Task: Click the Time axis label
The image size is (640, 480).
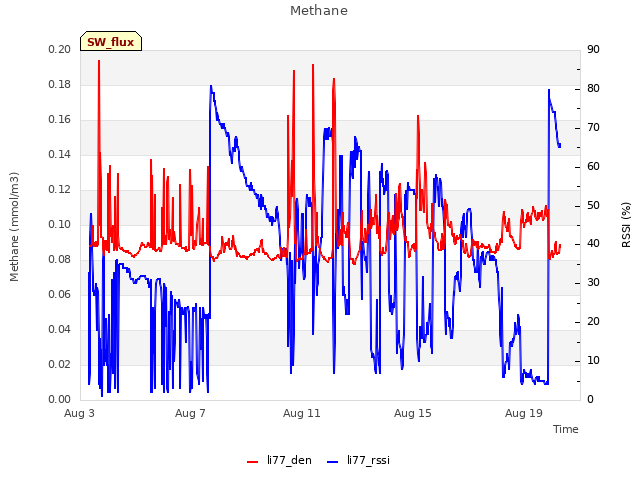Action: (x=566, y=429)
